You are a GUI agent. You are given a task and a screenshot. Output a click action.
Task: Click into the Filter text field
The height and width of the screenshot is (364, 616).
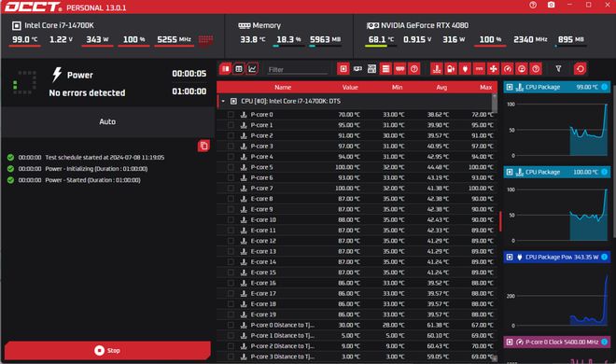coord(297,69)
